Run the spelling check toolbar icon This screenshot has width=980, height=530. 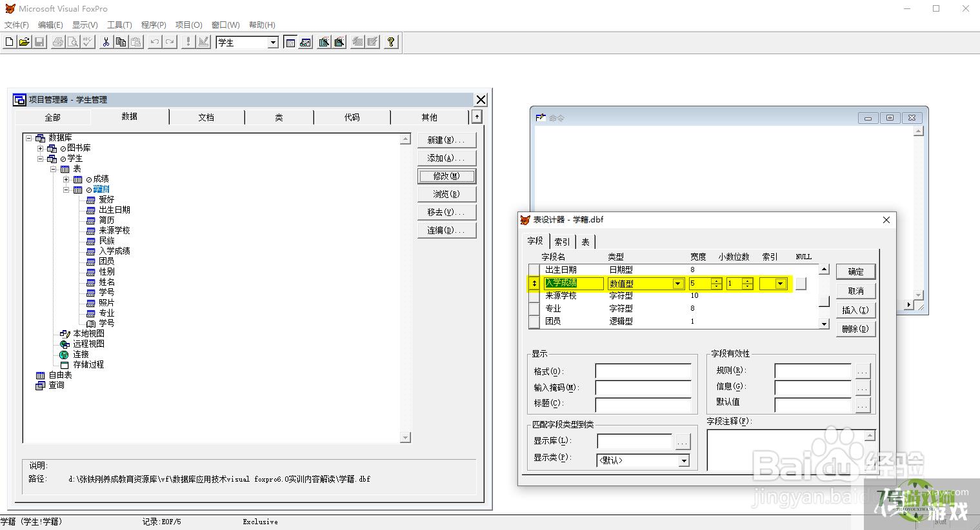(88, 42)
